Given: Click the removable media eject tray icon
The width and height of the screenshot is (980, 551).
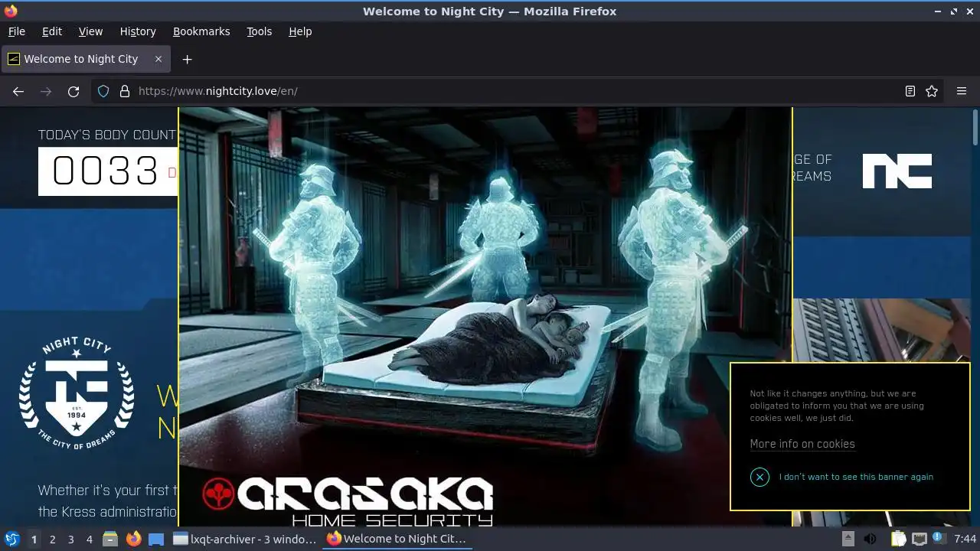Looking at the screenshot, I should point(848,539).
